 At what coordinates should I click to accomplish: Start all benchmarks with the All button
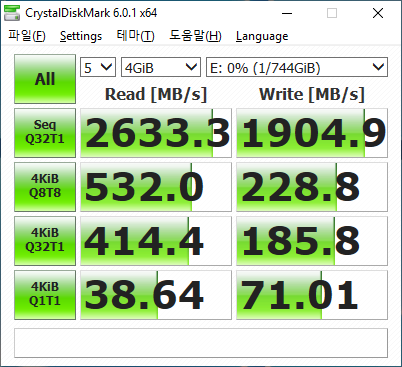click(x=45, y=79)
